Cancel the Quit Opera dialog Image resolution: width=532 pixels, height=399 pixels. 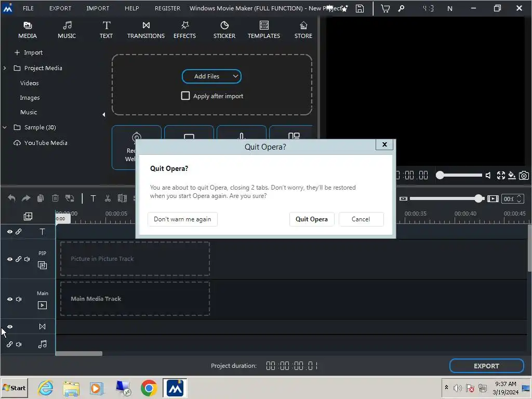(x=361, y=219)
